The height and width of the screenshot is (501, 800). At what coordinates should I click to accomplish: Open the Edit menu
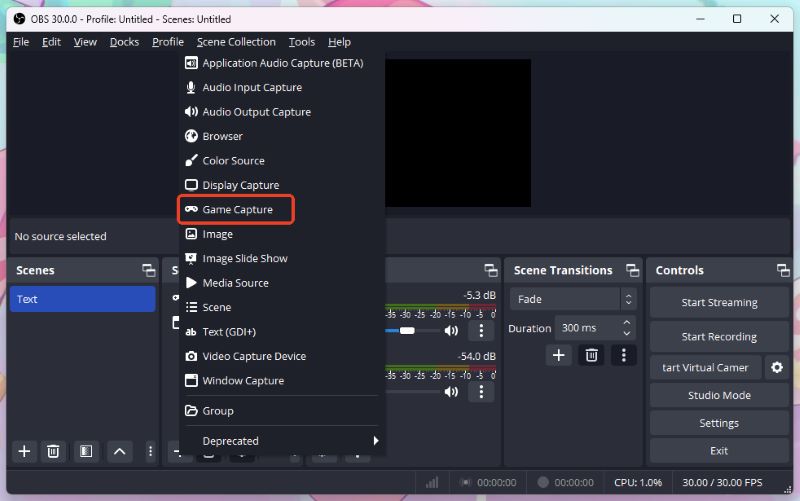point(51,42)
